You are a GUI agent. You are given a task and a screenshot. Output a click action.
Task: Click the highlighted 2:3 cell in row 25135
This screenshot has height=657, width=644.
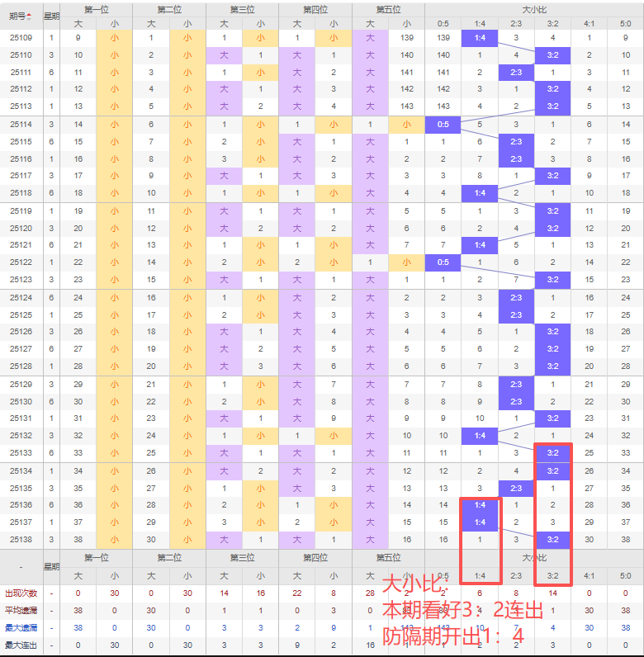pos(516,489)
